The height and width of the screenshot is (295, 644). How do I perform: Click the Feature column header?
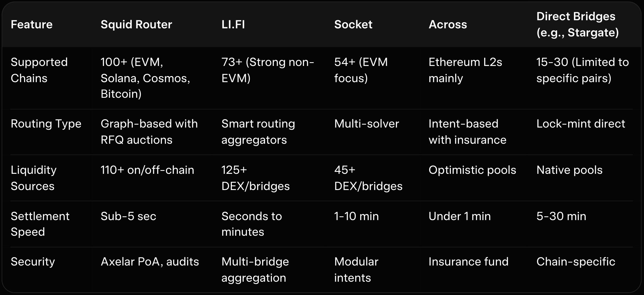pyautogui.click(x=32, y=25)
